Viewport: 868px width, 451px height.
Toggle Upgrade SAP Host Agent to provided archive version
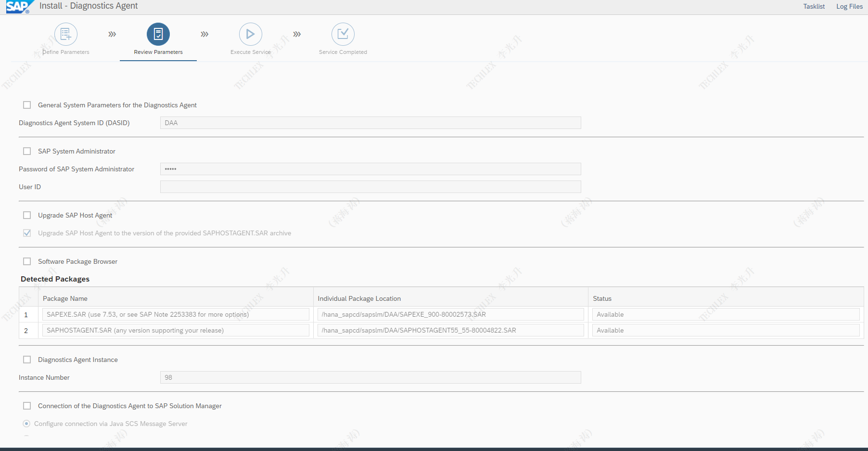coord(27,233)
